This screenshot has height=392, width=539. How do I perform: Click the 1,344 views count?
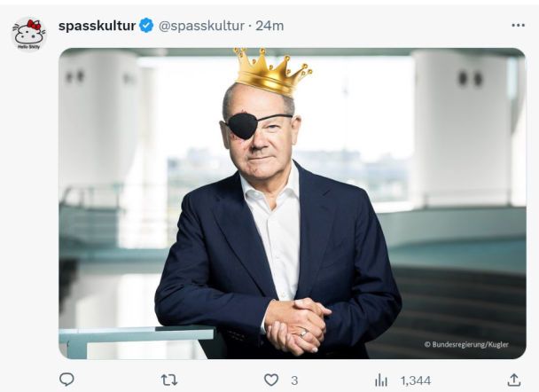click(415, 380)
